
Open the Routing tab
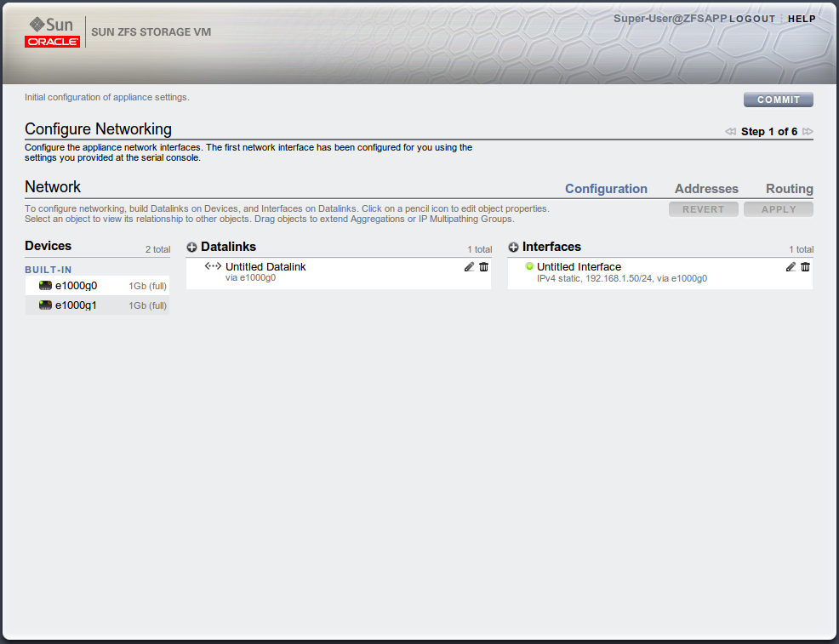point(789,188)
